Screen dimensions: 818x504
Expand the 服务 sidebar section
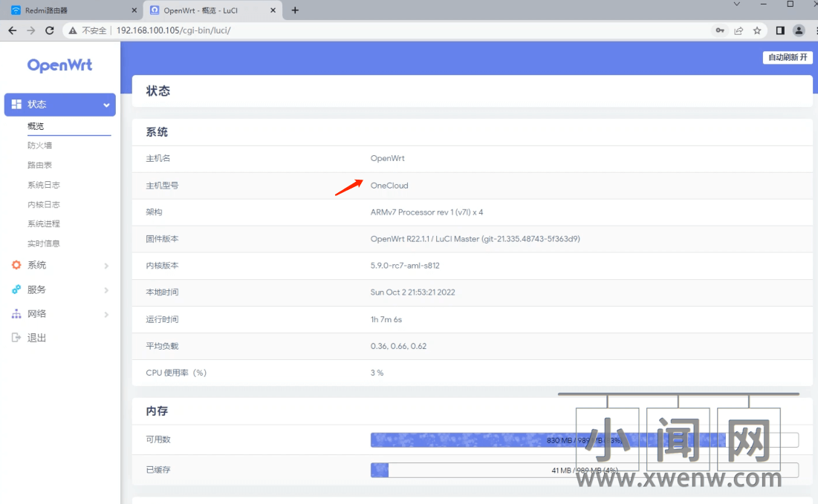click(60, 289)
